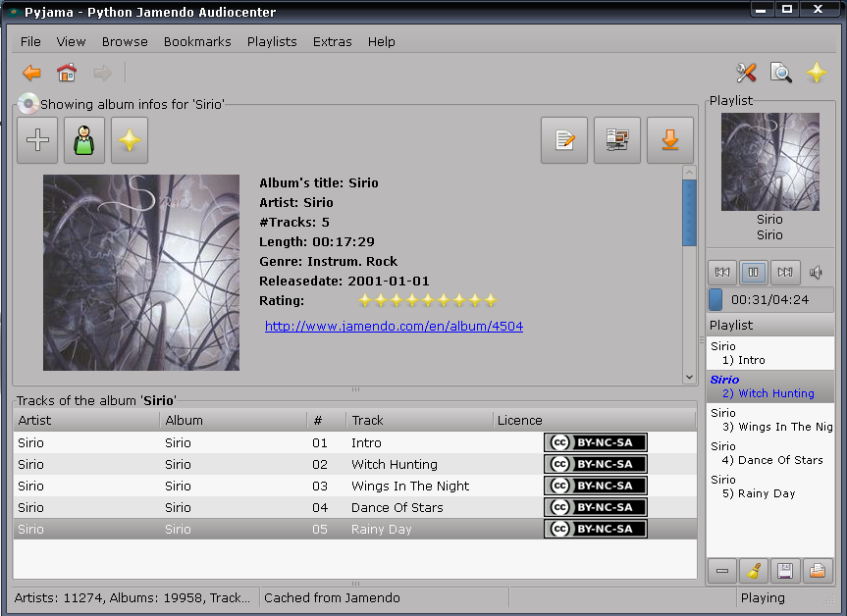The image size is (847, 616).
Task: Sort by the Licence column header
Action: pyautogui.click(x=594, y=420)
